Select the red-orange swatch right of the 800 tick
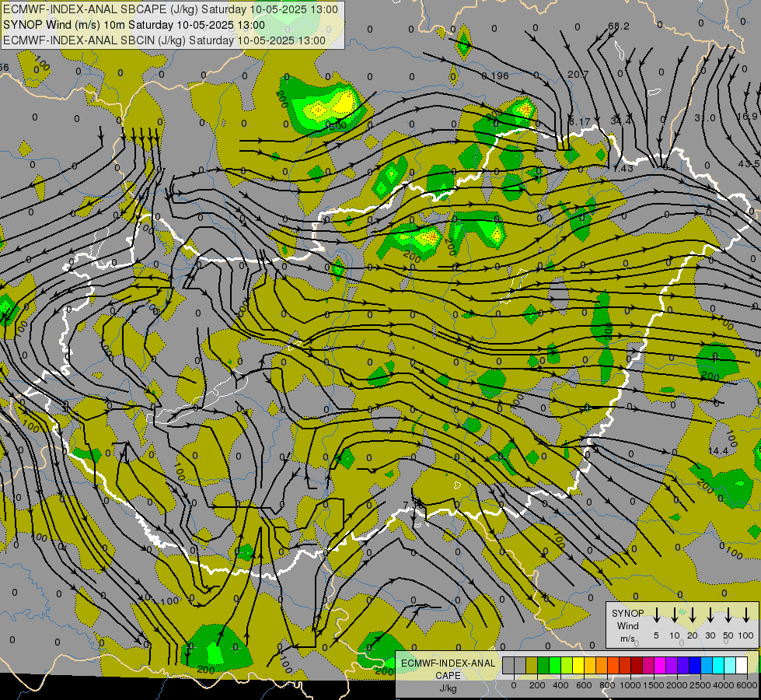 pyautogui.click(x=613, y=665)
